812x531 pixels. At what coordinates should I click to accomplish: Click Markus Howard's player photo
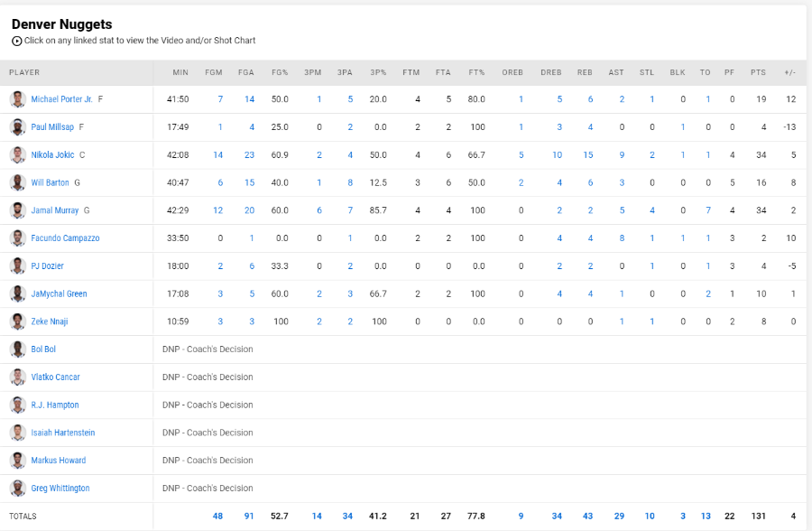[x=18, y=461]
